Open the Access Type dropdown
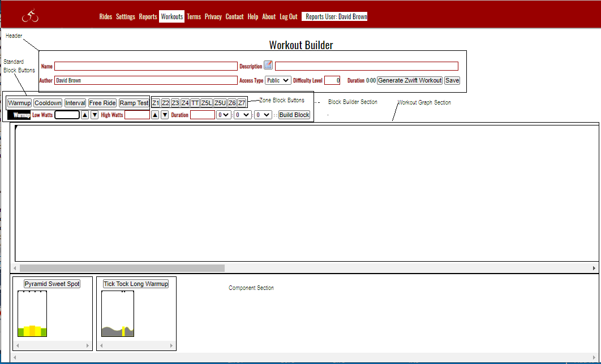The height and width of the screenshot is (364, 601). pos(278,80)
